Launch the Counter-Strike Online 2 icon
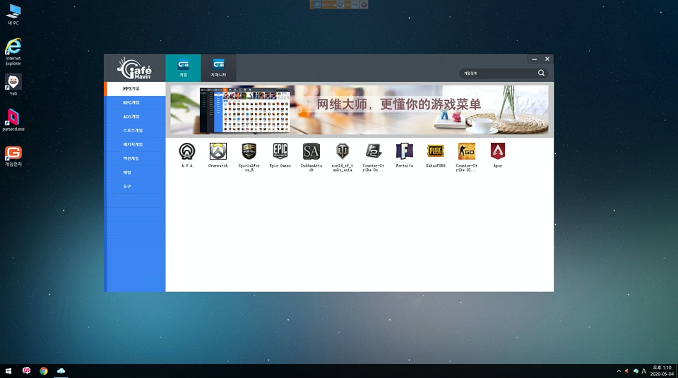This screenshot has height=378, width=678. tap(374, 152)
